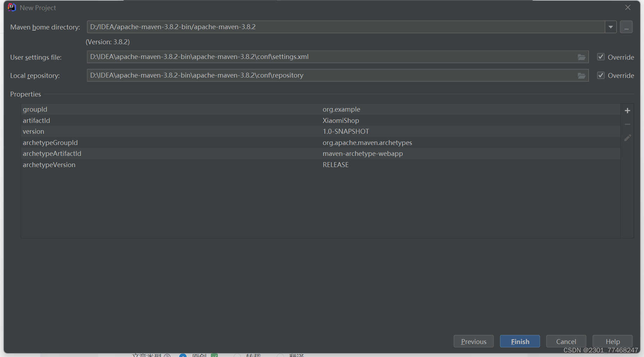Click the maven-archetype-webapp value

coord(363,153)
